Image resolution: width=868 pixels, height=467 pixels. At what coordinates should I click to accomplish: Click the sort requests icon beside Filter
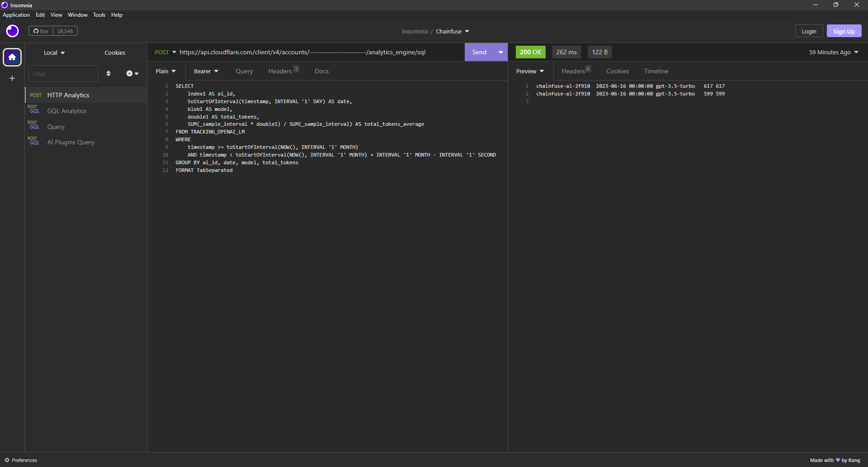[x=108, y=73]
